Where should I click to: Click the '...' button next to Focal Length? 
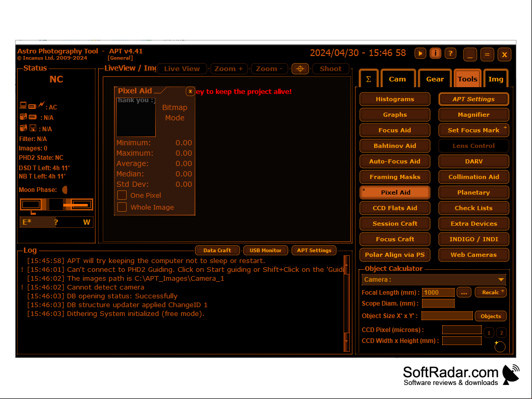tap(464, 293)
